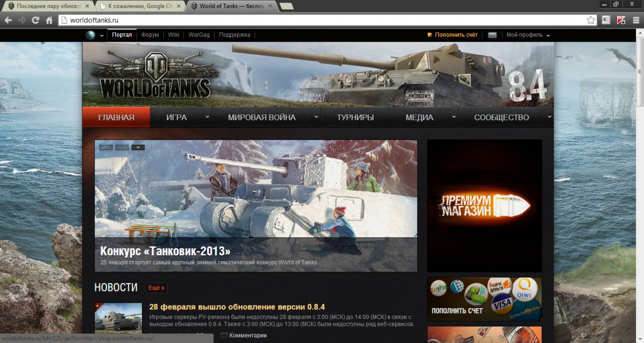Viewport: 644px width, 343px height.
Task: Expand the МЕДИА menu arrow
Action: click(x=453, y=116)
